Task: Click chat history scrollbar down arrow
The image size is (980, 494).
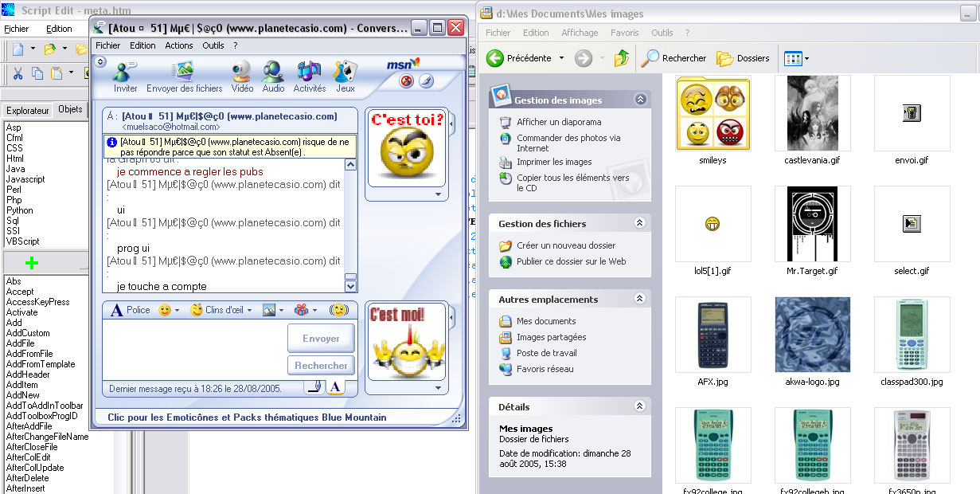Action: [x=350, y=285]
